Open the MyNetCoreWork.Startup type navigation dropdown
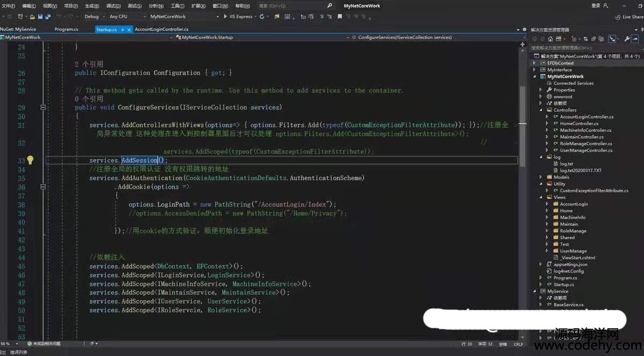Screen dimensions: 644x356 click(x=263, y=38)
